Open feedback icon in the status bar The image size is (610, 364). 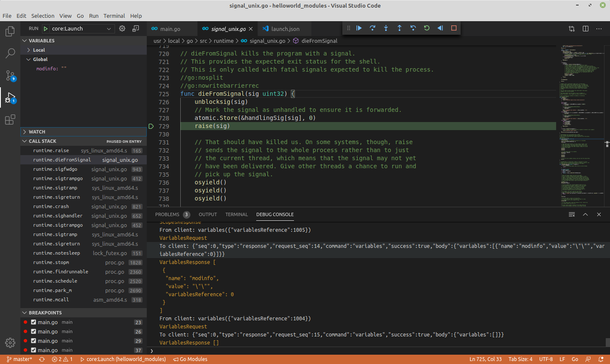click(x=588, y=359)
